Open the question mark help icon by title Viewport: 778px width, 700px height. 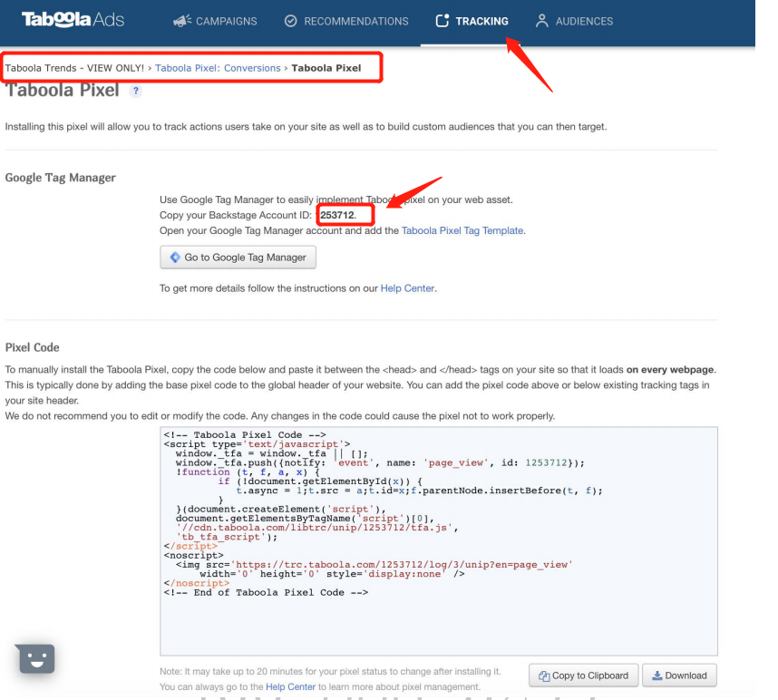(136, 91)
